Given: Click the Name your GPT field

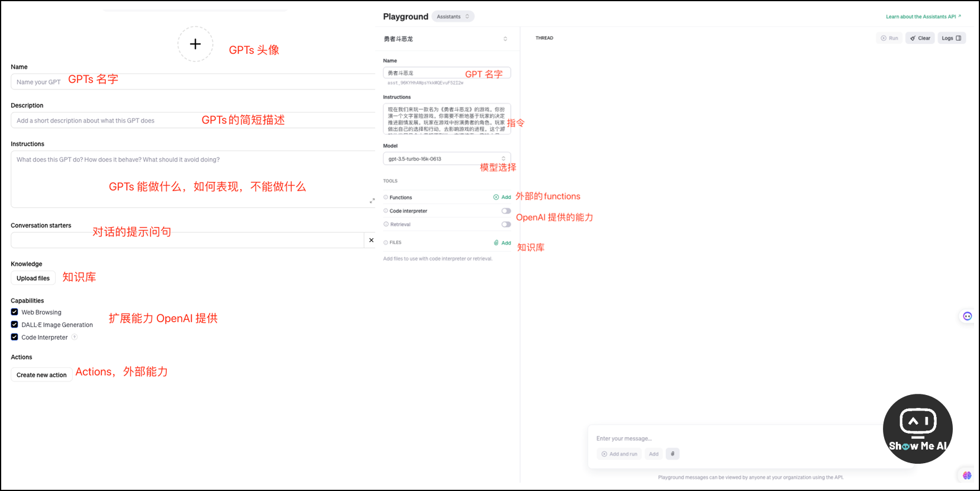Looking at the screenshot, I should [193, 82].
